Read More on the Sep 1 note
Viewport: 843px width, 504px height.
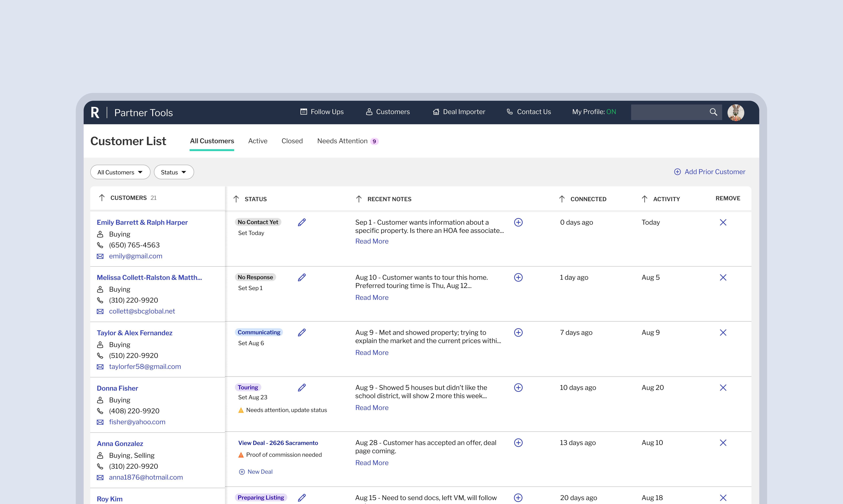pyautogui.click(x=372, y=241)
